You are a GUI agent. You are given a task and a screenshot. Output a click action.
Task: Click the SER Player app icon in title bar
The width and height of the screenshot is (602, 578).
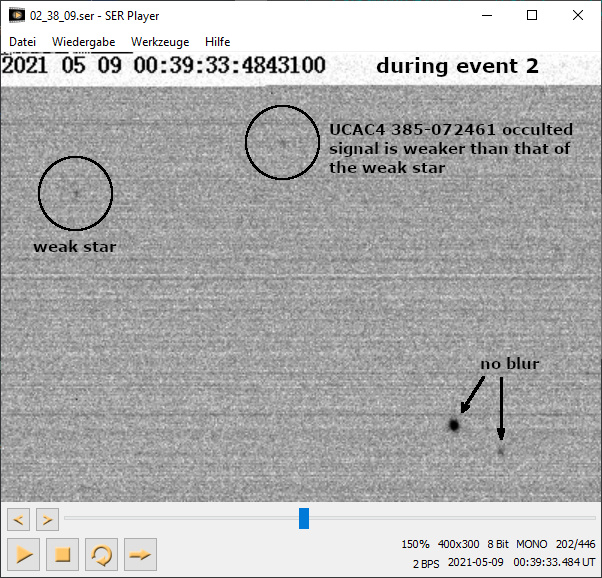[x=17, y=16]
